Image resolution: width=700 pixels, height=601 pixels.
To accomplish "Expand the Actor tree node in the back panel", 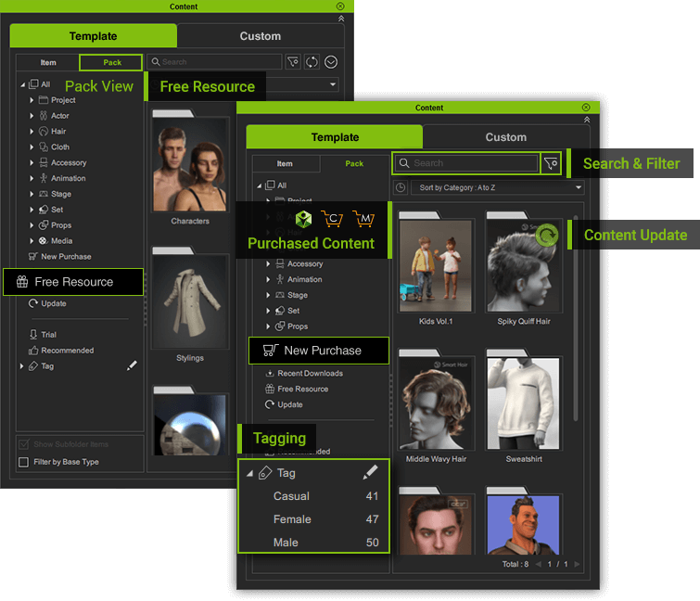I will pos(32,116).
